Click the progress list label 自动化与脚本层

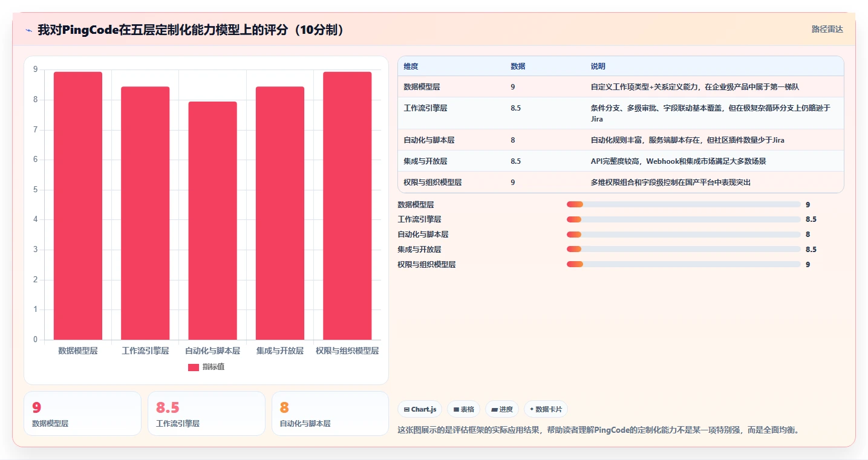(x=423, y=235)
